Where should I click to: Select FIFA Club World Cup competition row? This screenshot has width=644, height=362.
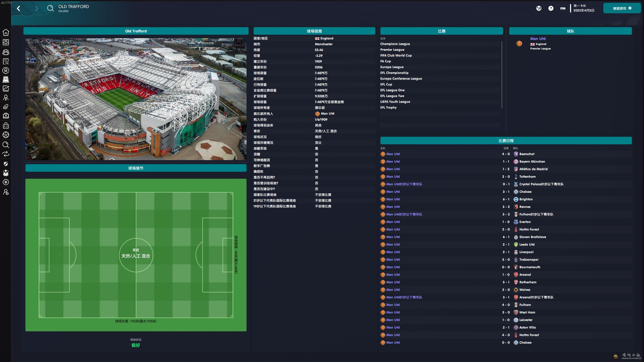[x=440, y=55]
